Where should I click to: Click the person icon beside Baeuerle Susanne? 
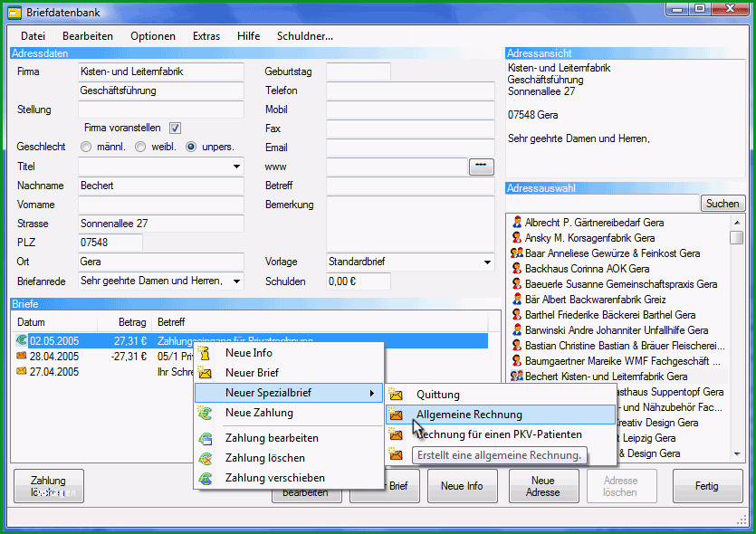click(x=517, y=284)
